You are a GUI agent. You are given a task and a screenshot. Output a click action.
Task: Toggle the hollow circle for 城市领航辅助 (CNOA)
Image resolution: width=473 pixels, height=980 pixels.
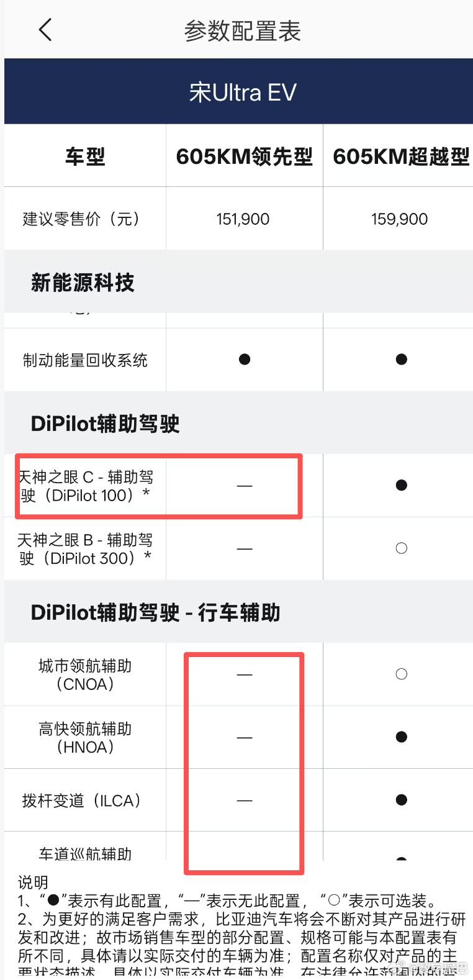point(402,674)
